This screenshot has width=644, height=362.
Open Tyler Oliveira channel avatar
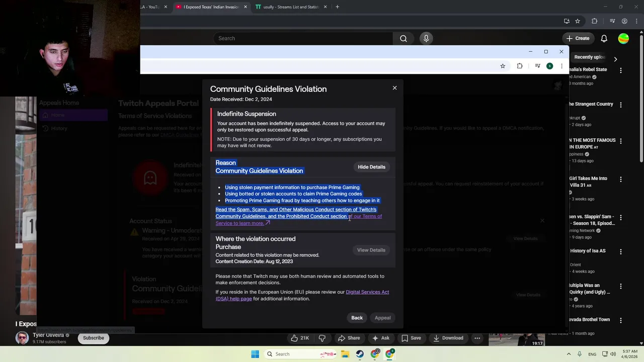click(22, 338)
